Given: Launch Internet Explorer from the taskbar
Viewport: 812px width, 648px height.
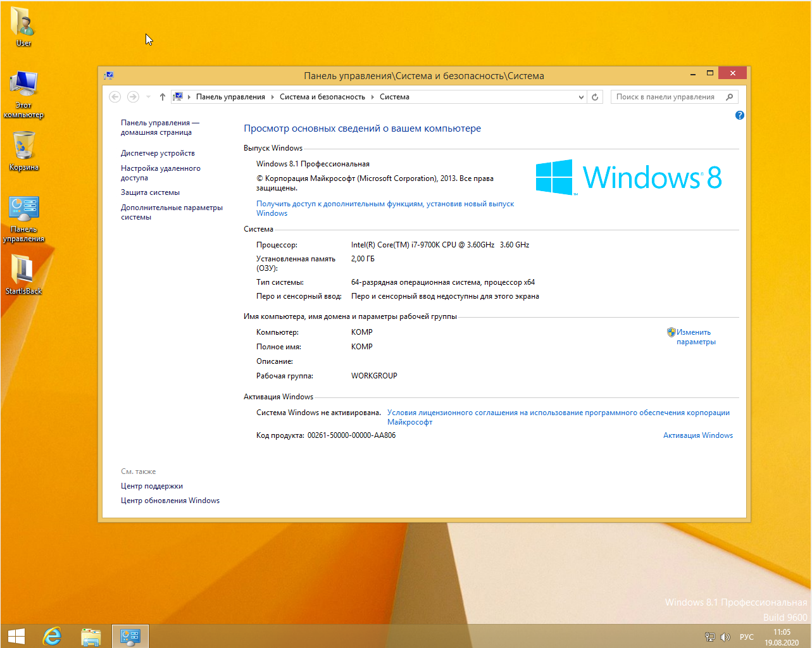Looking at the screenshot, I should [53, 636].
